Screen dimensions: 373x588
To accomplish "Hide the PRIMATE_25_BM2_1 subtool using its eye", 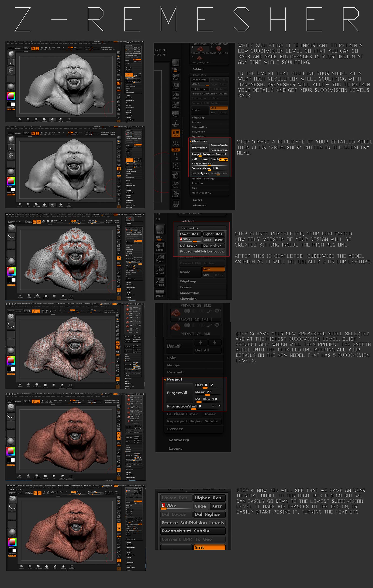I will point(217,311).
